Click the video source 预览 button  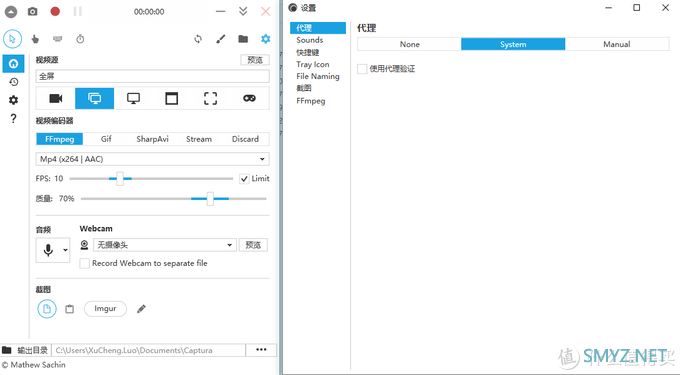tap(255, 60)
